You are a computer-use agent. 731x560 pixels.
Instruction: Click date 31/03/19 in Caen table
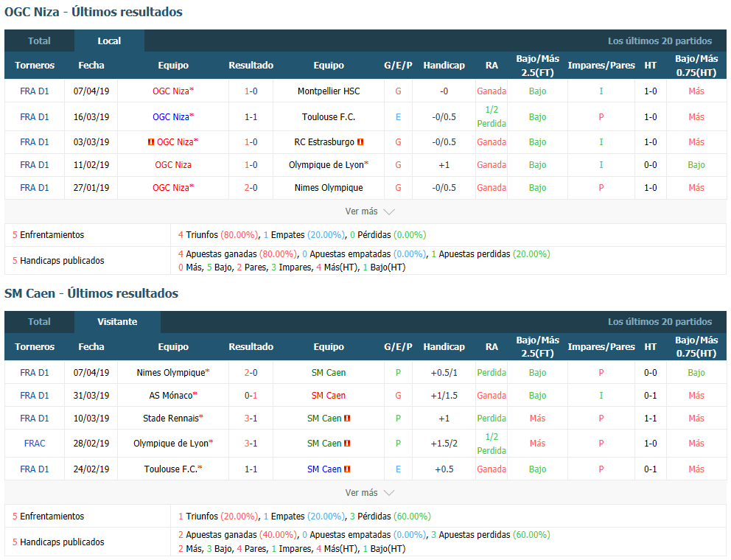[x=91, y=396]
